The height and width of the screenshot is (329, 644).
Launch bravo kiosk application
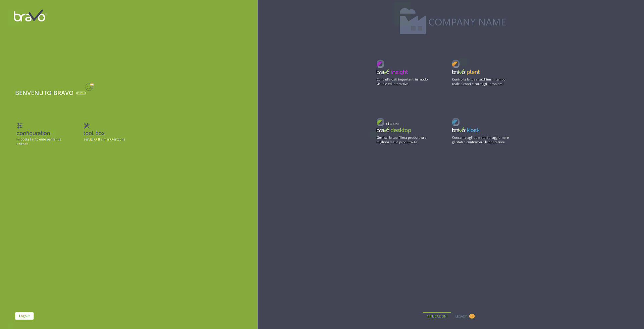466,130
